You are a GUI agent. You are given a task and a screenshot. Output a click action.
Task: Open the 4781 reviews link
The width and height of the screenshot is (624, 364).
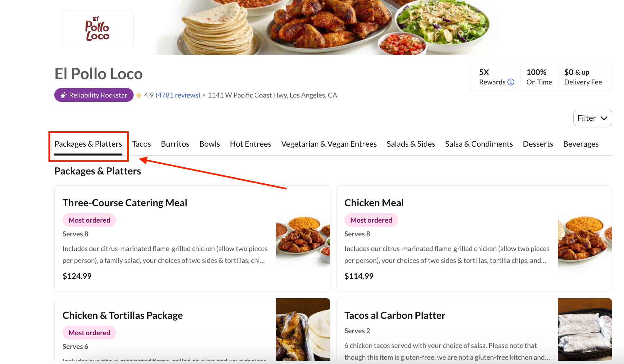[x=178, y=95]
